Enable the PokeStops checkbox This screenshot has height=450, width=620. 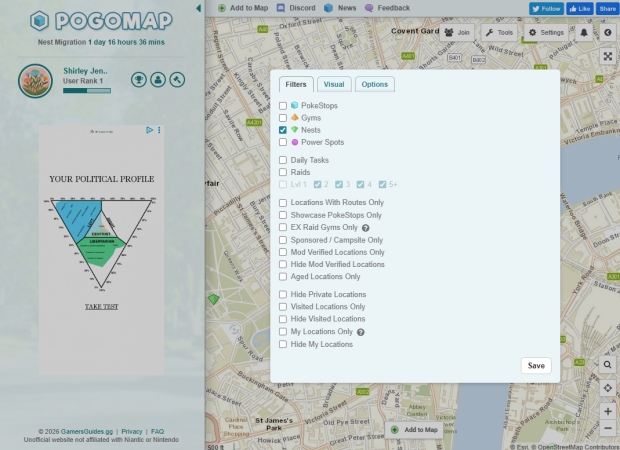tap(283, 106)
